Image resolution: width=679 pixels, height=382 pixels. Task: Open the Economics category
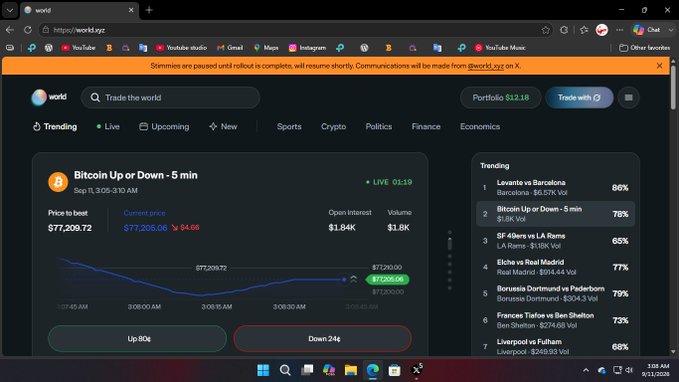tap(480, 126)
